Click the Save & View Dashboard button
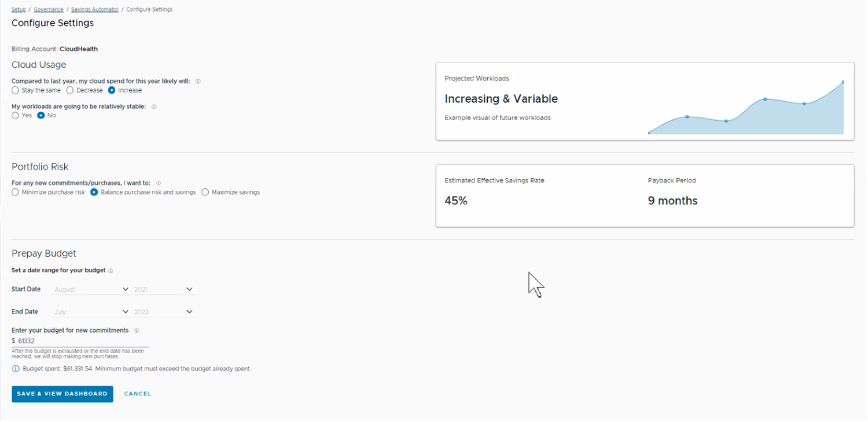The height and width of the screenshot is (422, 868). (62, 394)
